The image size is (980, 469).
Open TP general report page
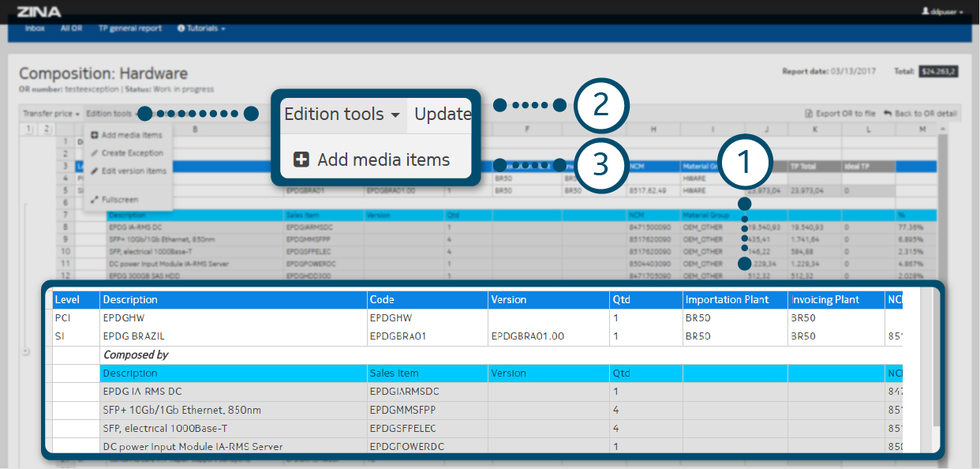point(130,28)
